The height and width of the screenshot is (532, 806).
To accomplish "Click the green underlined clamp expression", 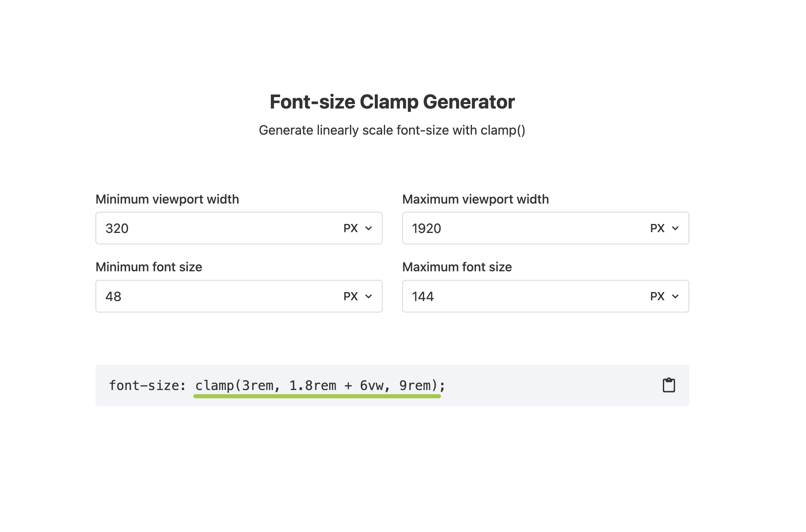I will 317,385.
